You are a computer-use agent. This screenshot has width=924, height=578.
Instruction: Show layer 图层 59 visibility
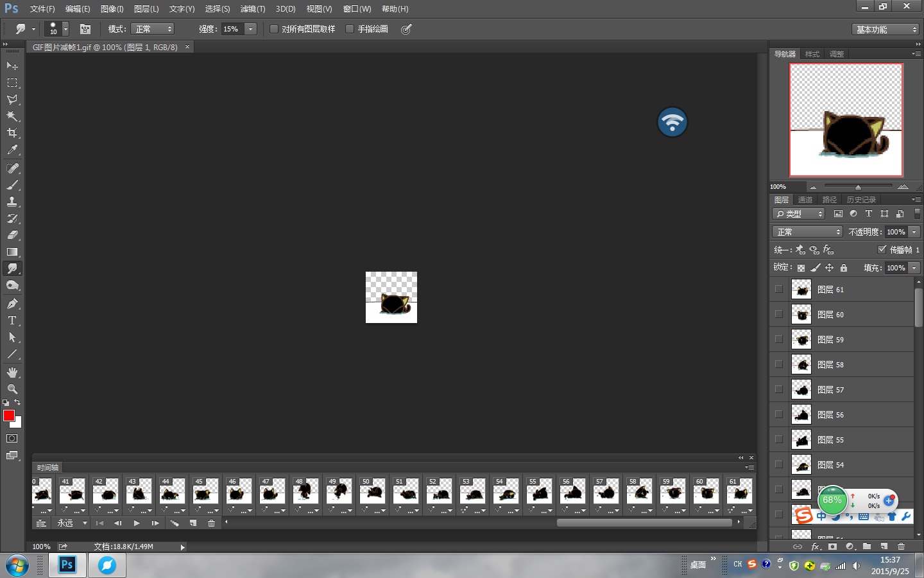(x=779, y=339)
